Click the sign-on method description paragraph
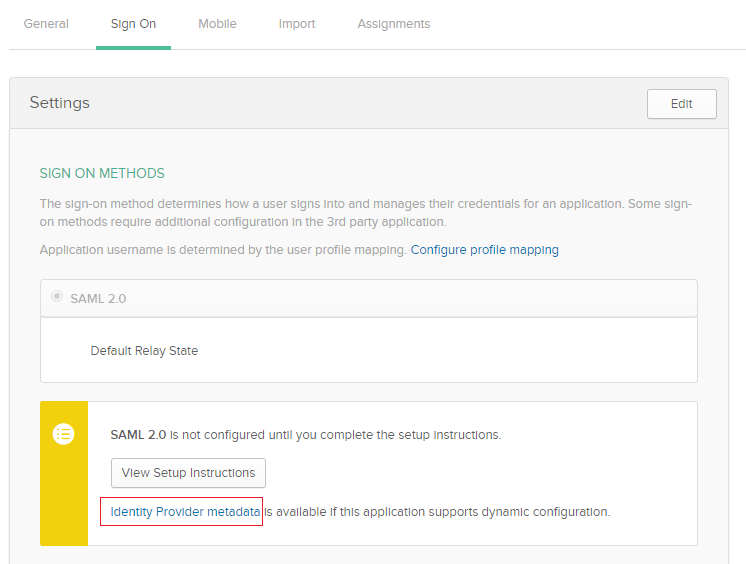 coord(365,213)
